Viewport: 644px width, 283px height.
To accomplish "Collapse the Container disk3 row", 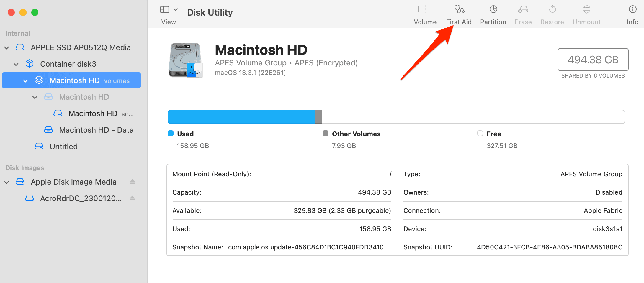I will [16, 64].
